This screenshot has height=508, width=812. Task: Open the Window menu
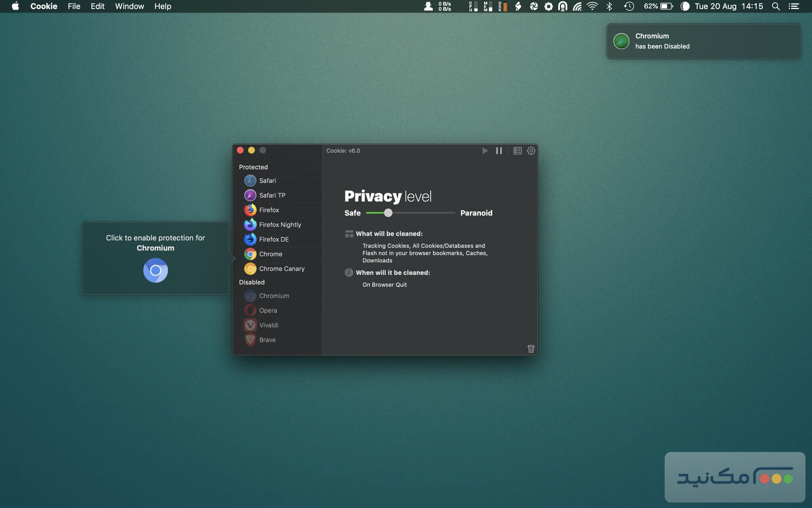click(x=129, y=6)
